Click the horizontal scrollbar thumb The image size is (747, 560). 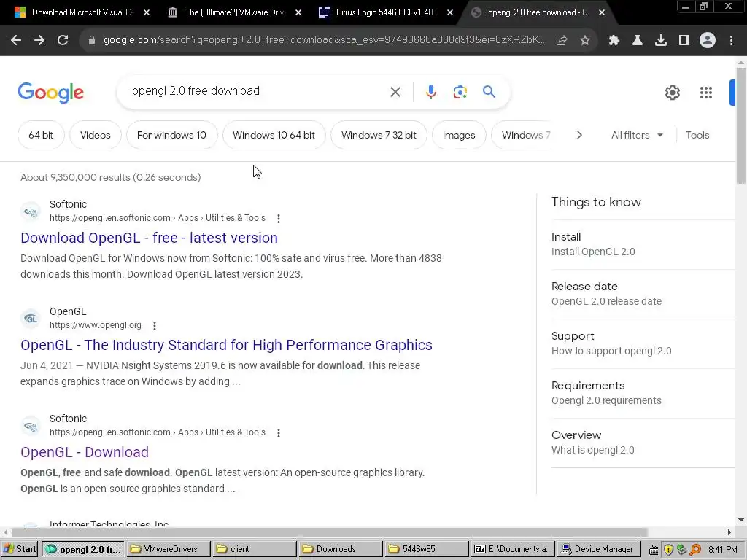pos(330,532)
